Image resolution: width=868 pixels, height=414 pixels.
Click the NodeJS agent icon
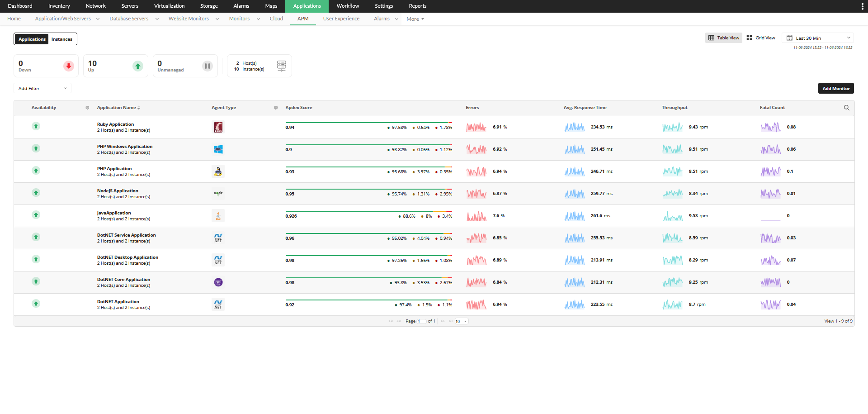tap(218, 193)
